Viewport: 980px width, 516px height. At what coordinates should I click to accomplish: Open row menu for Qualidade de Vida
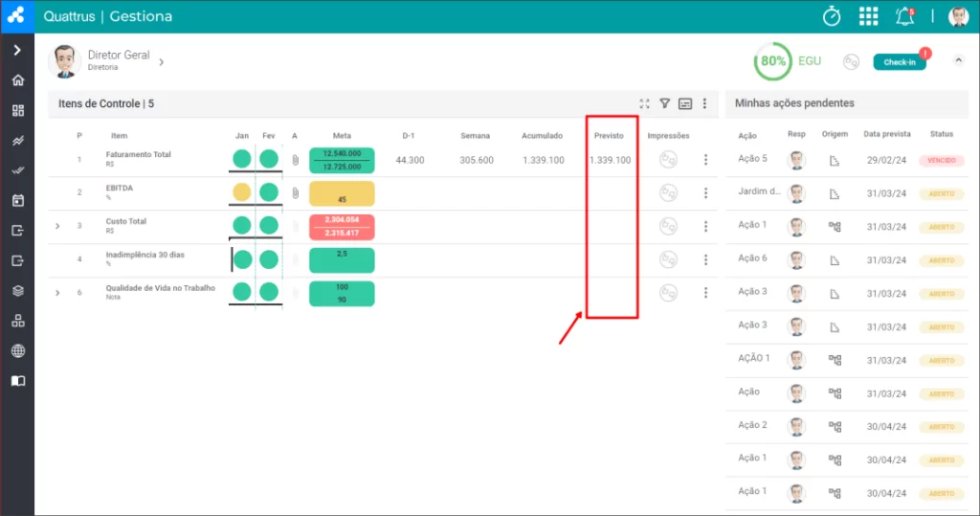(x=705, y=293)
